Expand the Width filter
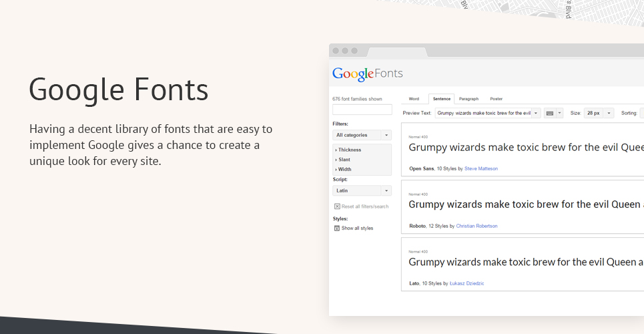Viewport: 644px width, 334px height. [343, 169]
